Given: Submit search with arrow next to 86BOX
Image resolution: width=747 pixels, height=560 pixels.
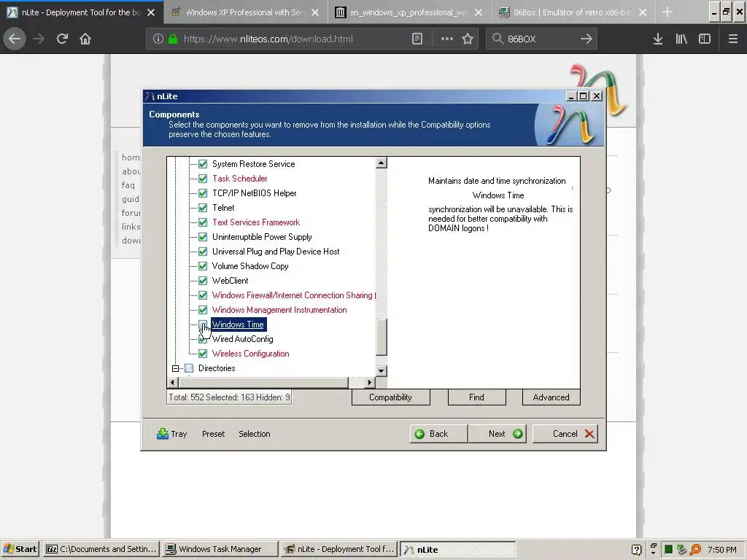Looking at the screenshot, I should click(x=586, y=39).
